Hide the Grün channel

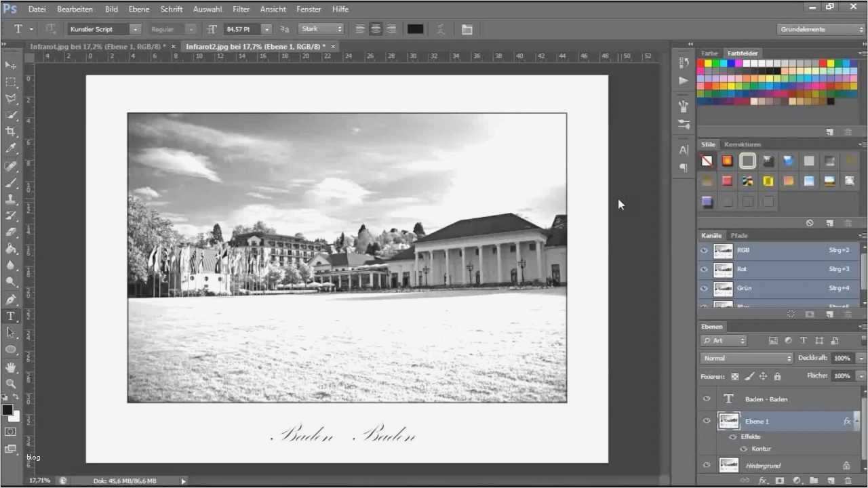pyautogui.click(x=704, y=288)
